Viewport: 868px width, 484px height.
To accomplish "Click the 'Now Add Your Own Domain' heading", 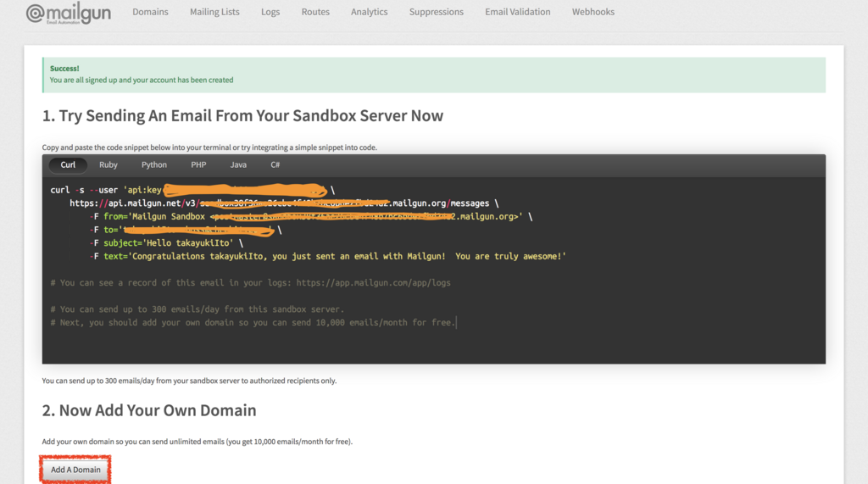I will 149,410.
